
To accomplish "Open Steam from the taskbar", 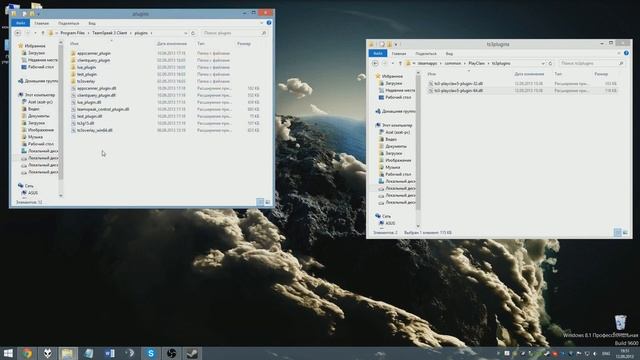I will (192, 353).
